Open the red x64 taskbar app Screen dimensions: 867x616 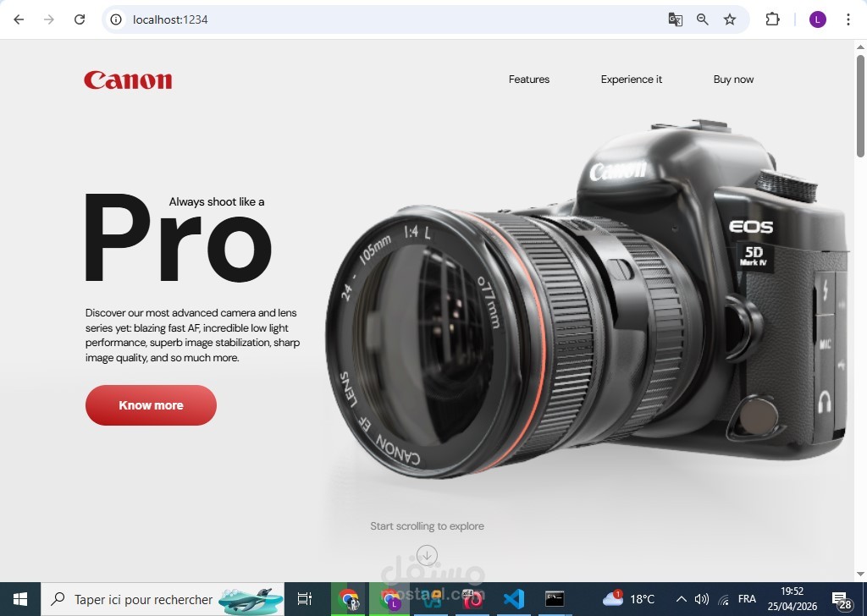(x=472, y=599)
